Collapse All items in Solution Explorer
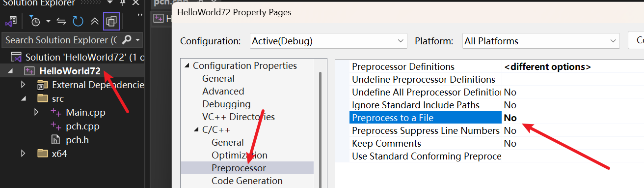Image resolution: width=644 pixels, height=188 pixels. click(x=95, y=21)
